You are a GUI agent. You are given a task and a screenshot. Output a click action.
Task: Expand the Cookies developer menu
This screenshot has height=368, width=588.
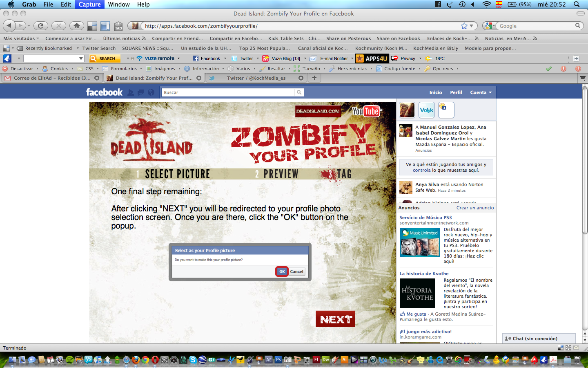[x=58, y=69]
